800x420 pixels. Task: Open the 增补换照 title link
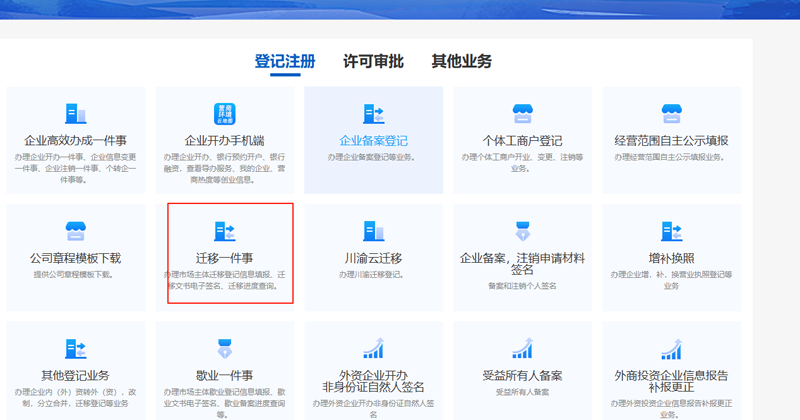tap(671, 258)
